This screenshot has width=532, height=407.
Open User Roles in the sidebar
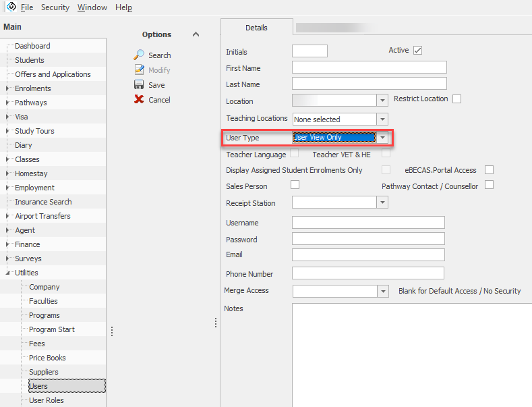click(47, 400)
